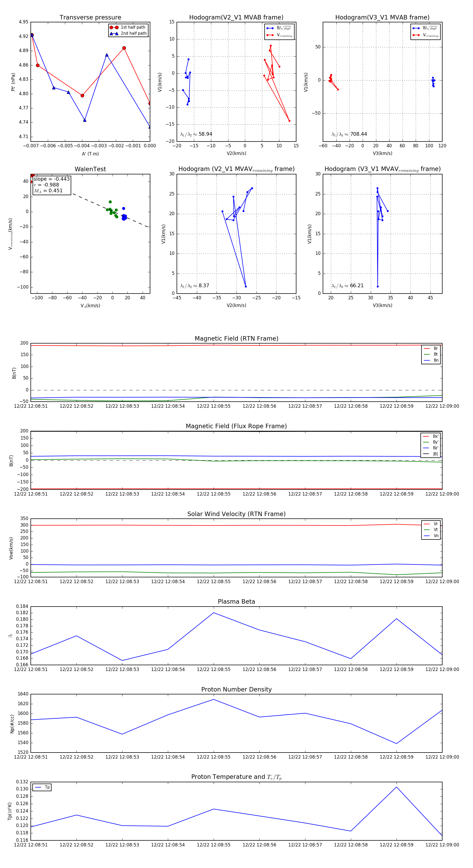
Task: Click the |B| legend entry in flux rope plot
Action: tap(431, 454)
